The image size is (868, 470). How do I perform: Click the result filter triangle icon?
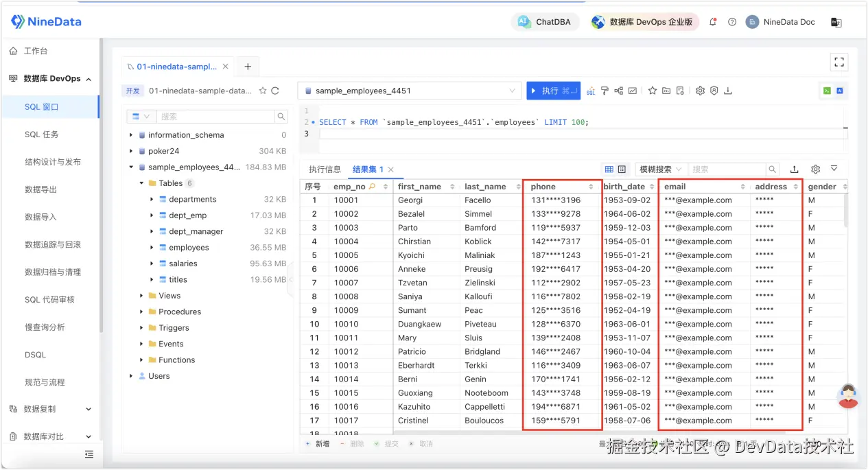834,169
